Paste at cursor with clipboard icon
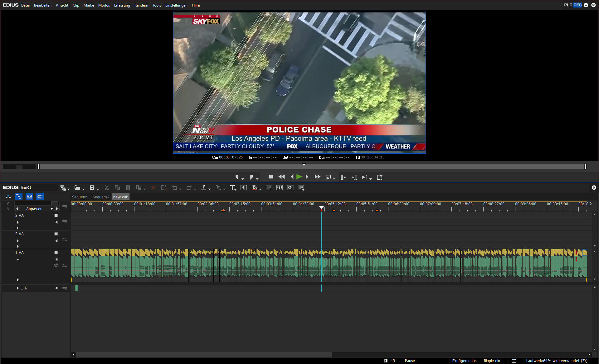The image size is (599, 364). [128, 187]
